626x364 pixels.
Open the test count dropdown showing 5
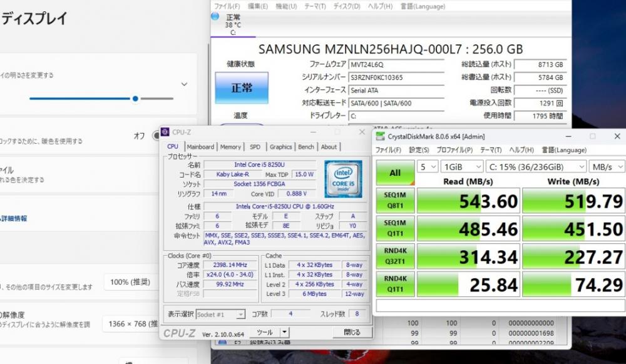(x=428, y=166)
